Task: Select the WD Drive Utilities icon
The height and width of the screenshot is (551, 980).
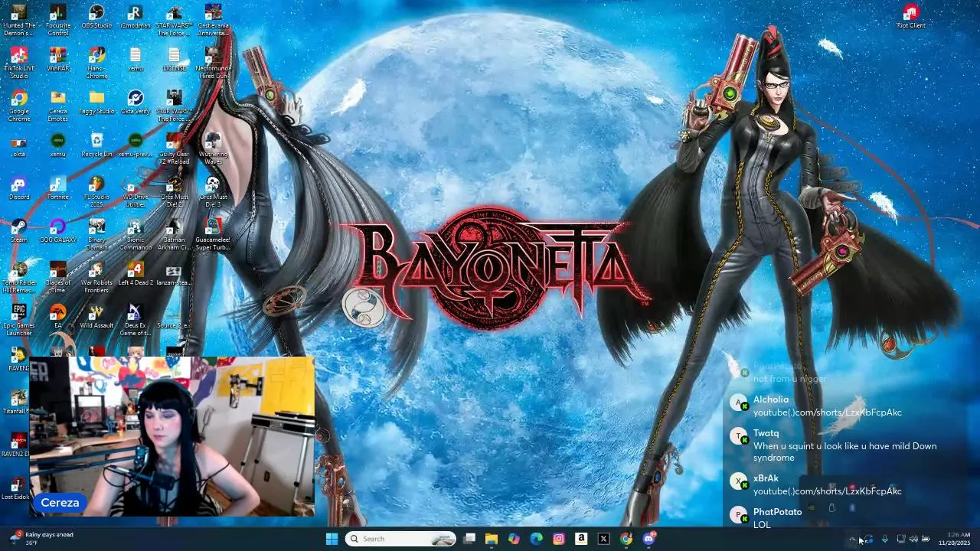Action: 136,191
